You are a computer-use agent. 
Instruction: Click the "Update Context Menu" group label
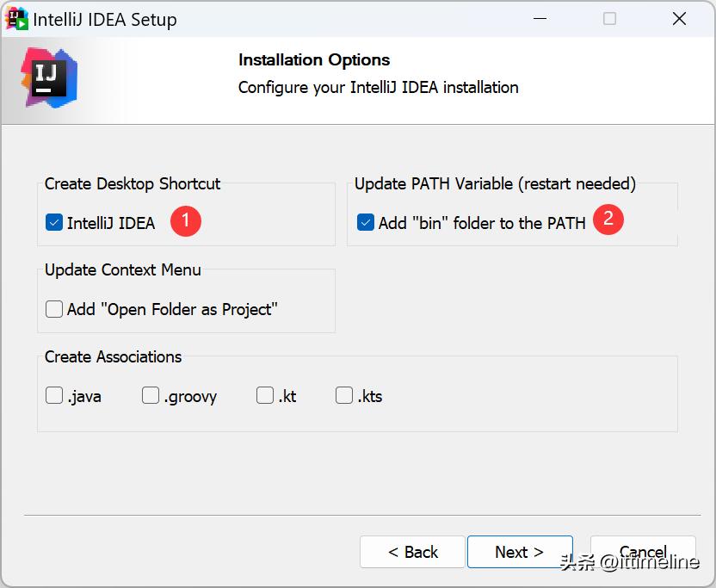[123, 269]
